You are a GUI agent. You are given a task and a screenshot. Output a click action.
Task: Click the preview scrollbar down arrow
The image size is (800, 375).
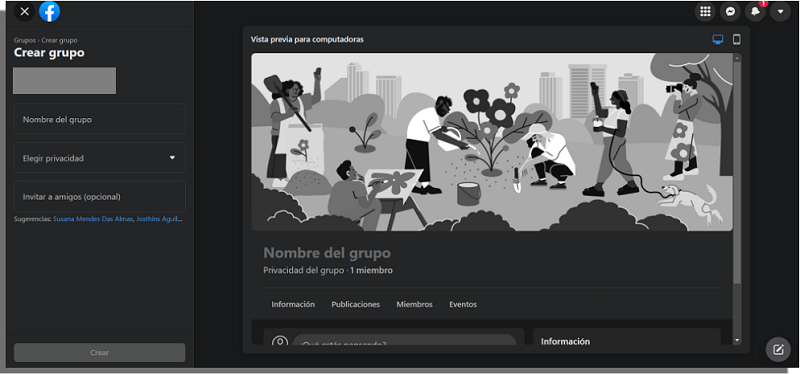[736, 340]
